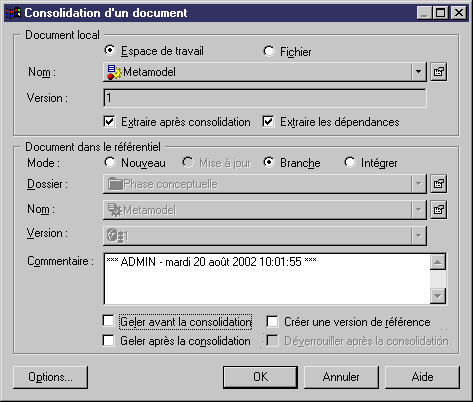The width and height of the screenshot is (473, 402).
Task: Uncheck Extraire après consolidation
Action: tap(109, 121)
